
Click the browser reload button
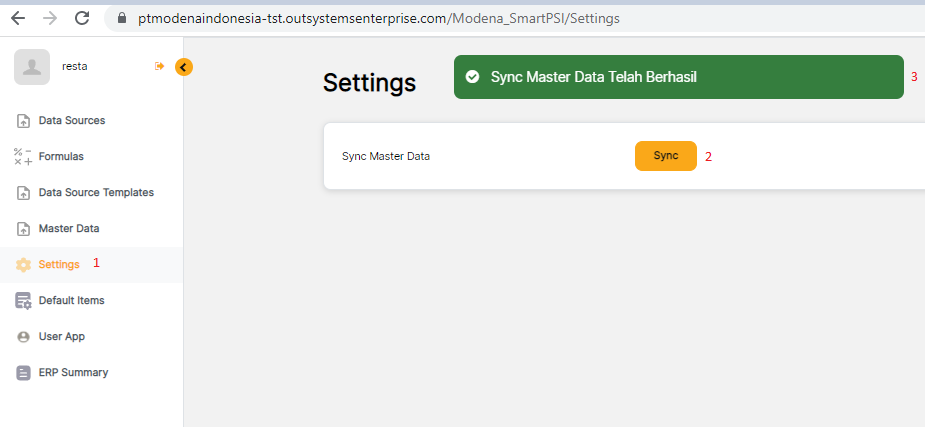pyautogui.click(x=82, y=18)
